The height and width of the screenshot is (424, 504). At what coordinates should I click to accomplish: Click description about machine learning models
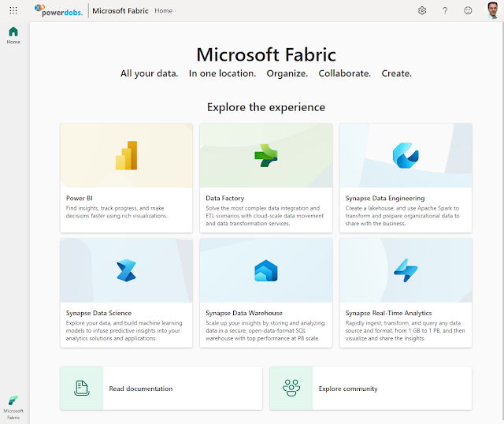pos(124,331)
